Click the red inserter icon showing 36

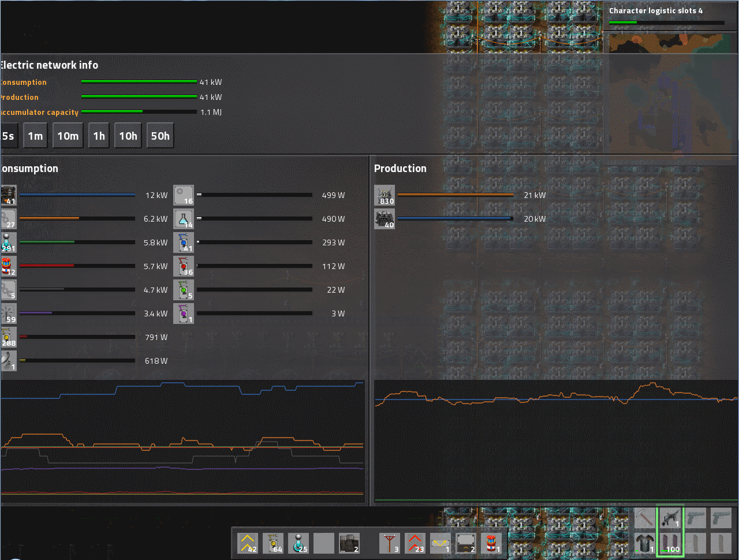tap(184, 266)
